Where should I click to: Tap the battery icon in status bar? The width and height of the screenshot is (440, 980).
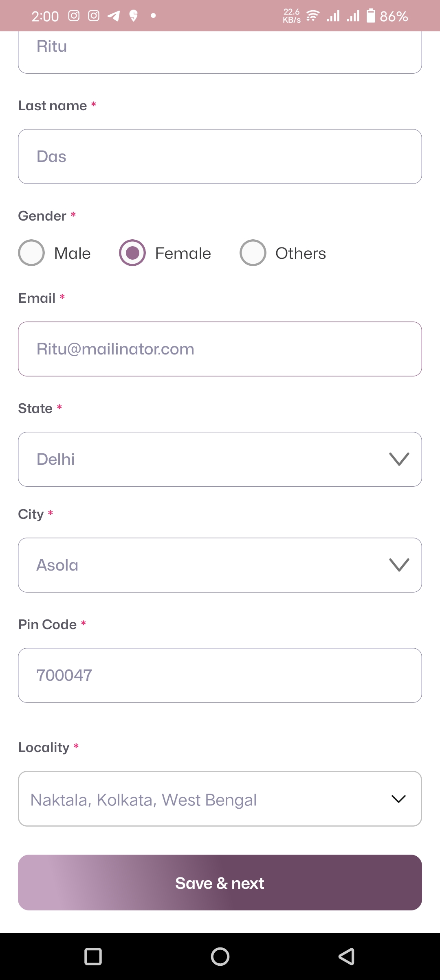[x=371, y=16]
